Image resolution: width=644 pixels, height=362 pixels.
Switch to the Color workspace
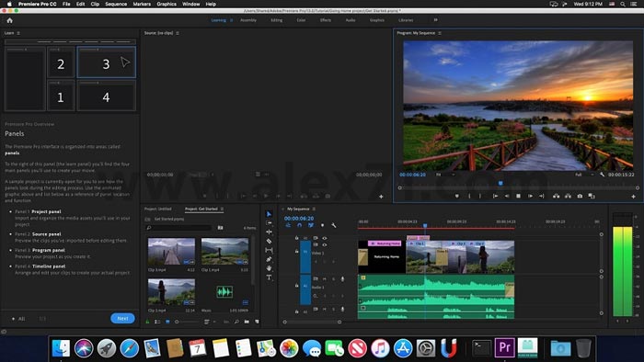(301, 20)
